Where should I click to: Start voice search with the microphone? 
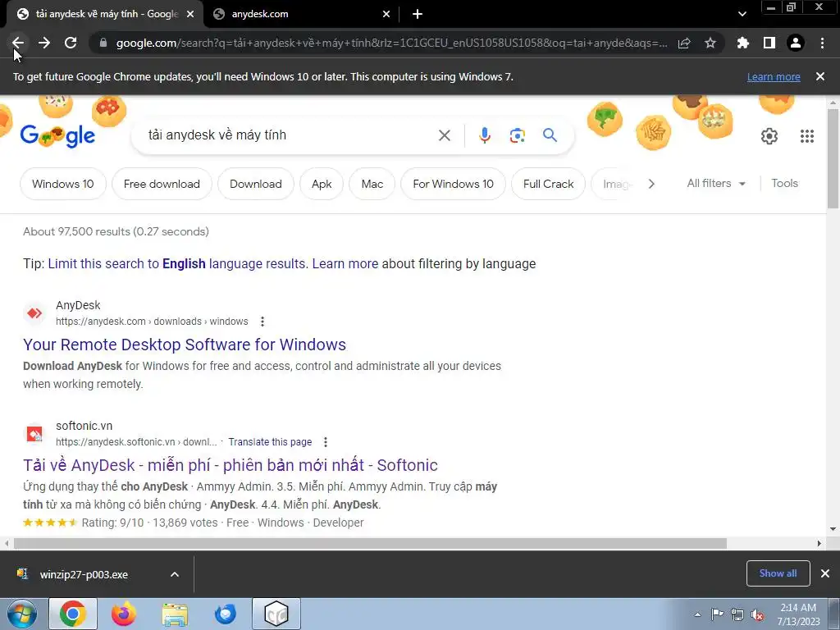tap(485, 135)
